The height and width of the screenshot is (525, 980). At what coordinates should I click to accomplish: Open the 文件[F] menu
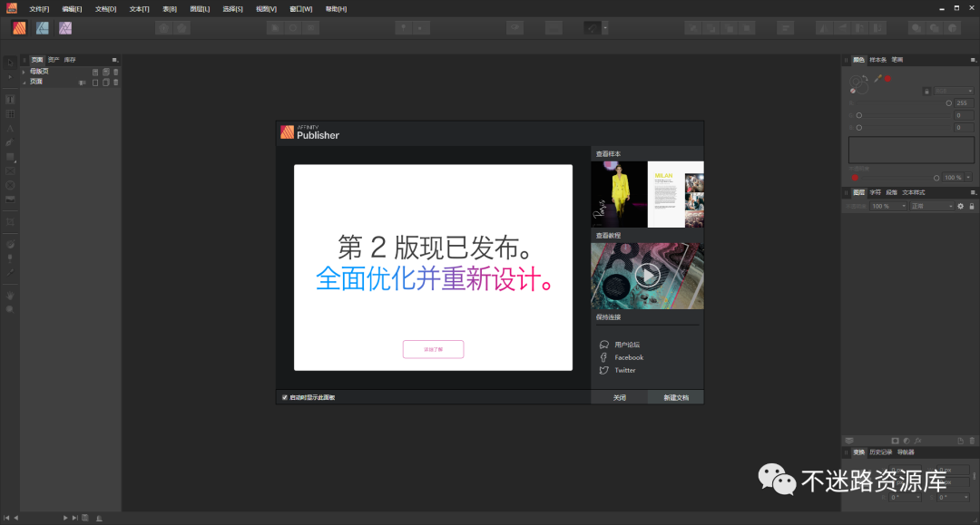[x=39, y=9]
